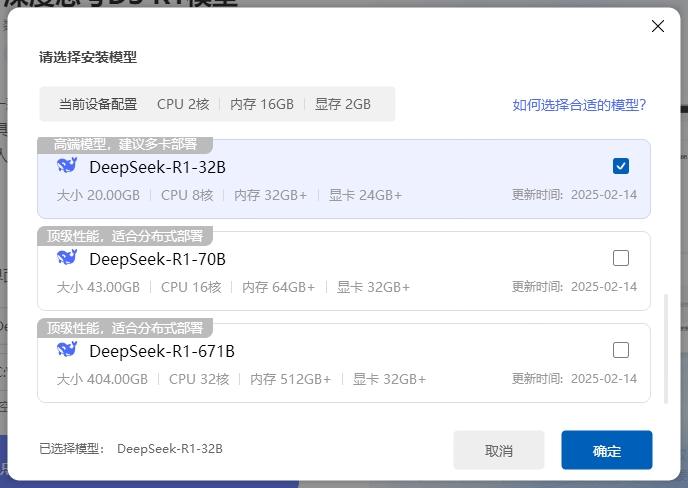
Task: Confirm with the 确定 button
Action: (x=606, y=450)
